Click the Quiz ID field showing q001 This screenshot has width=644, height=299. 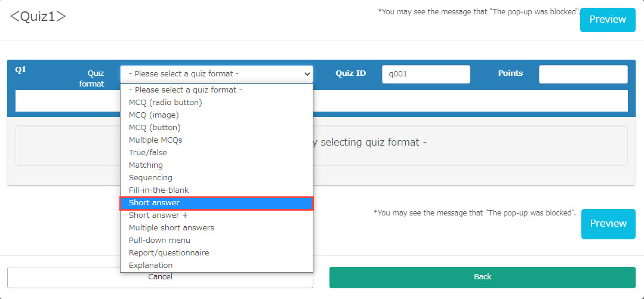tap(426, 74)
